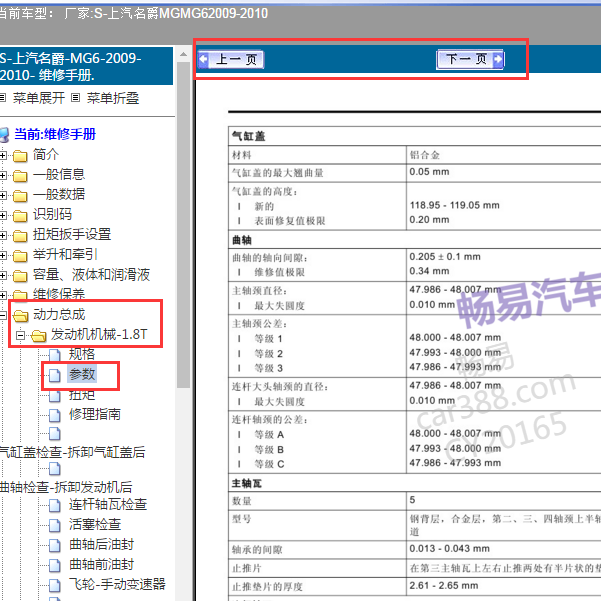Click the 举升和牵引 folder icon
This screenshot has width=601, height=601.
point(20,256)
